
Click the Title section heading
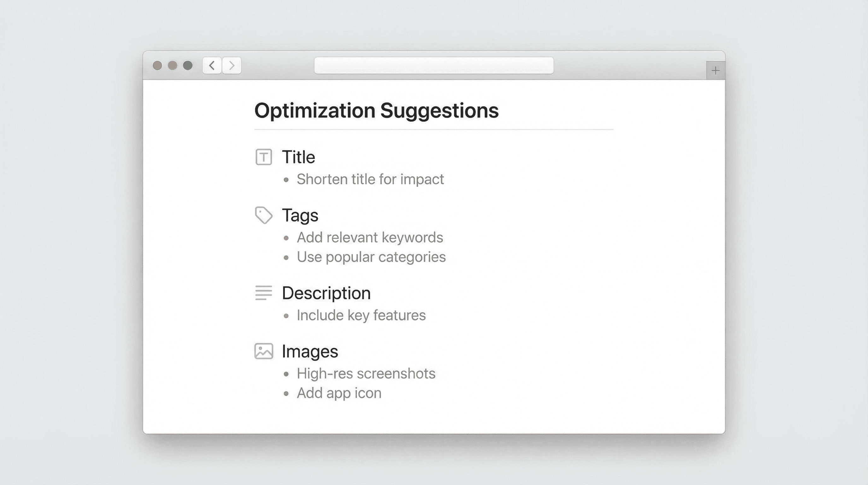(298, 157)
